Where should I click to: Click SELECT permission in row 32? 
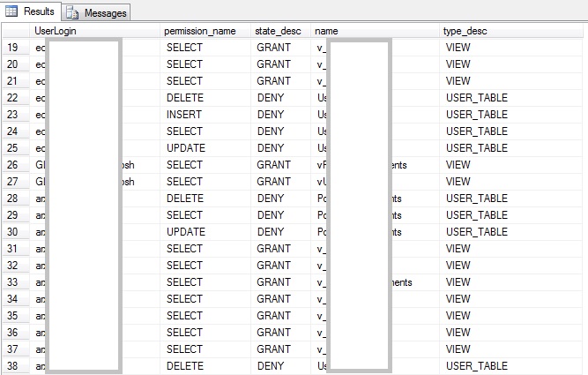pyautogui.click(x=184, y=266)
